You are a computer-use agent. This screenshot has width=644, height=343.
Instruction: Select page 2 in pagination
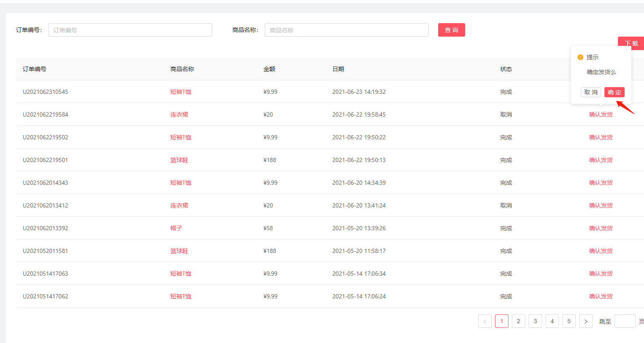pos(519,321)
